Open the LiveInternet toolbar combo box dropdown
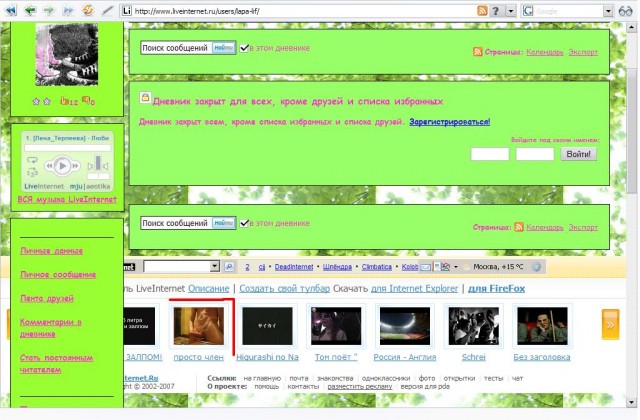640x420 pixels. click(x=215, y=267)
